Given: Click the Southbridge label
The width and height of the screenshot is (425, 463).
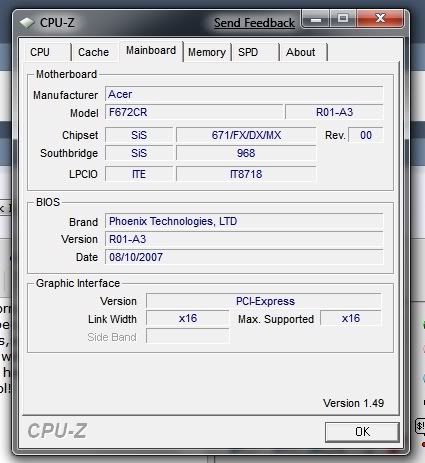Looking at the screenshot, I should click(69, 153).
